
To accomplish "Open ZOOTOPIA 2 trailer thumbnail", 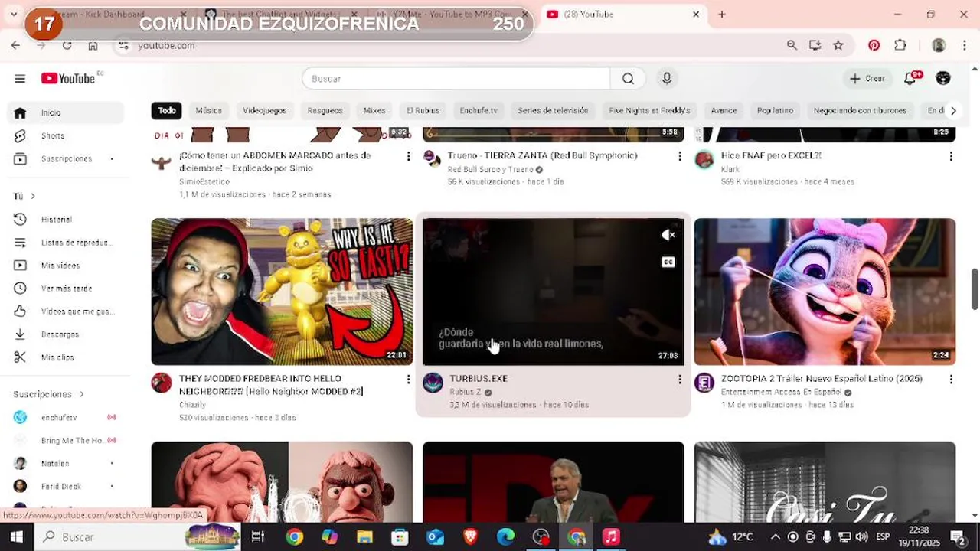I will (825, 292).
